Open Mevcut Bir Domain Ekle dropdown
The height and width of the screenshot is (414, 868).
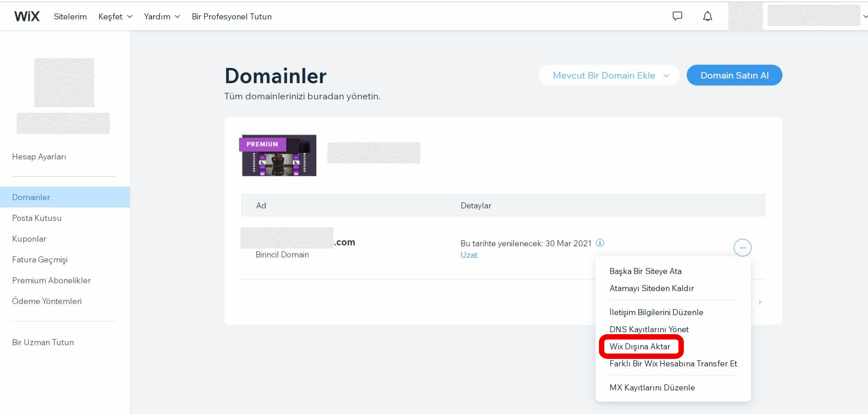(x=609, y=75)
